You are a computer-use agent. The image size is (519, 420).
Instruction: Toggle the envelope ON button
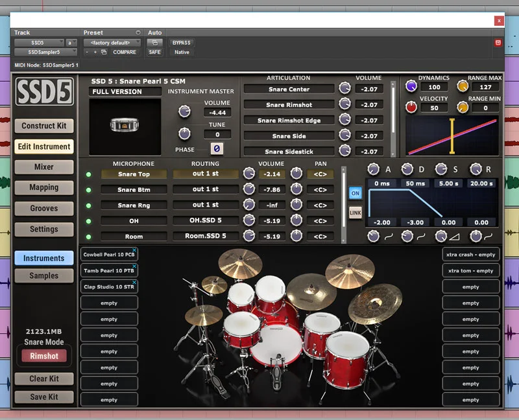point(355,193)
